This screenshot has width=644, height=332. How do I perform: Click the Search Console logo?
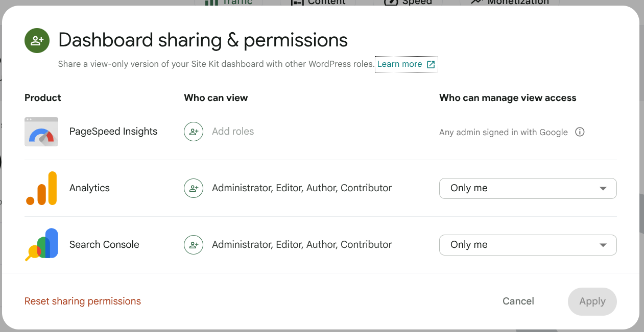41,245
